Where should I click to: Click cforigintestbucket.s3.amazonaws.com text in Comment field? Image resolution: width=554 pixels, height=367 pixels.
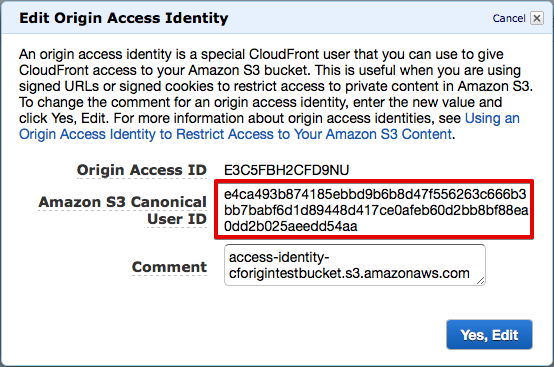tap(349, 273)
